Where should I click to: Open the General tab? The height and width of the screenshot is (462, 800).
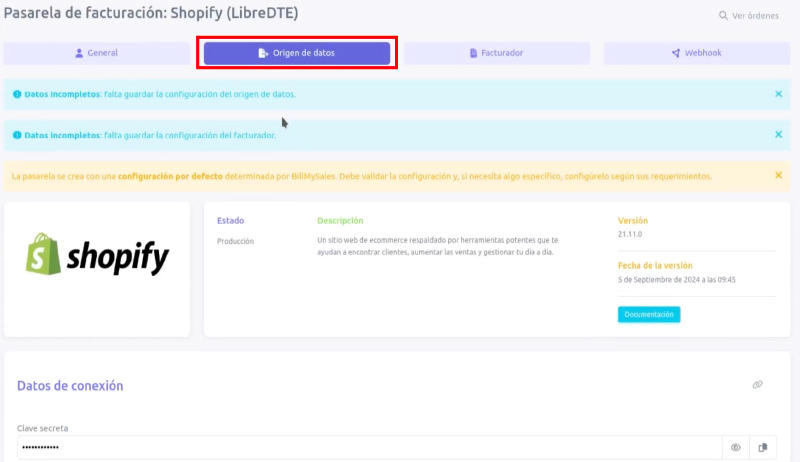(97, 53)
